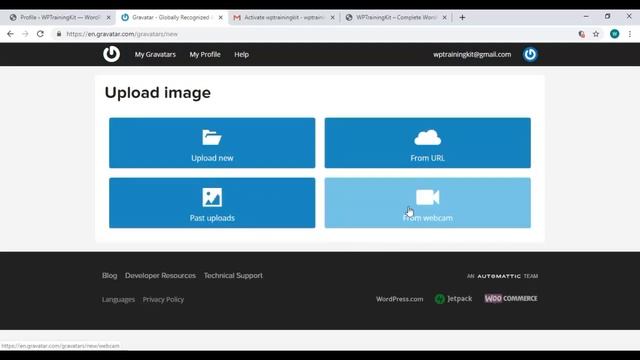
Task: Open Privacy Policy footer link
Action: click(163, 300)
